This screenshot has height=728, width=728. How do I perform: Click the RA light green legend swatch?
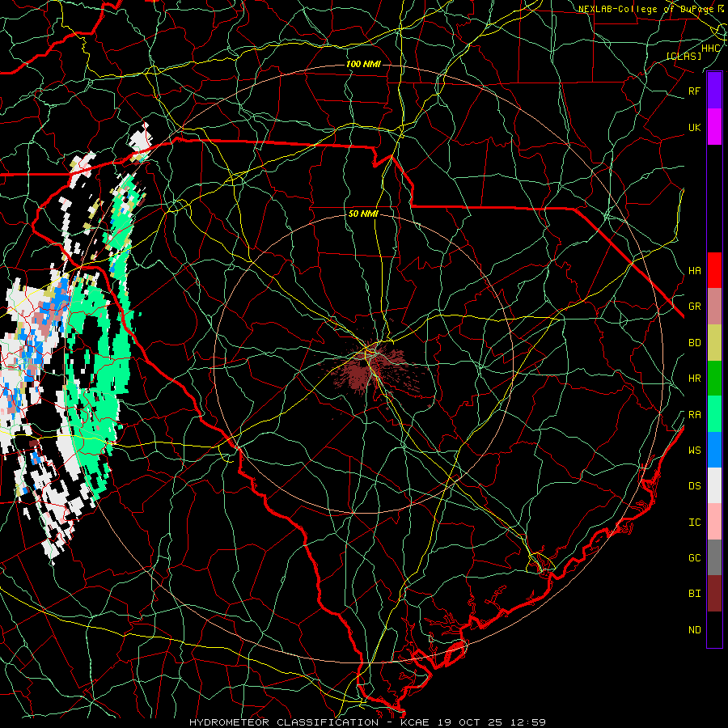714,414
